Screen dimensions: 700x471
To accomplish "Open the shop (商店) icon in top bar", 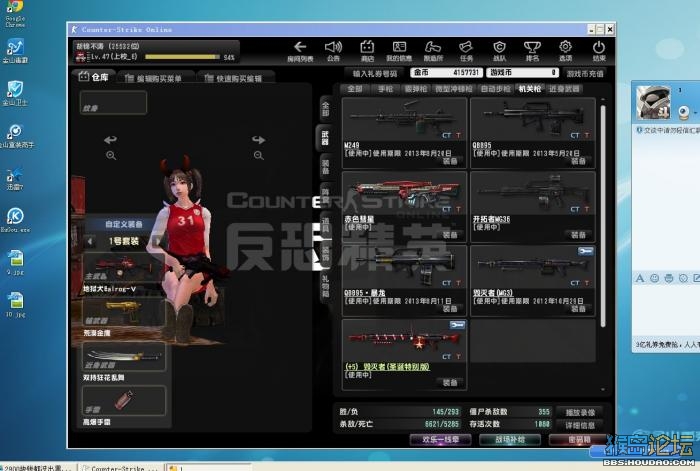I will (367, 51).
